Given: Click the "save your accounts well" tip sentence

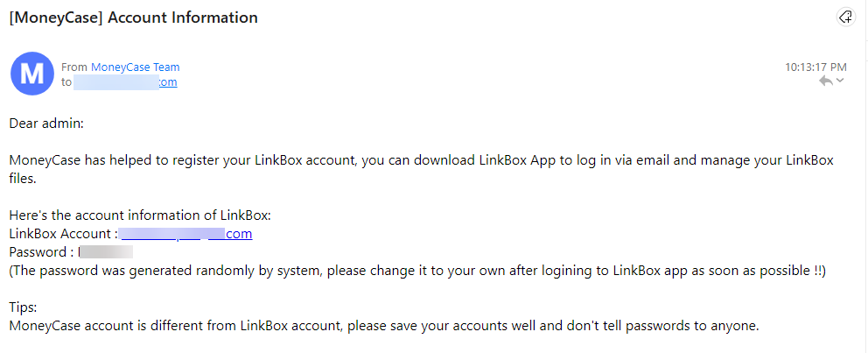Looking at the screenshot, I should point(384,326).
